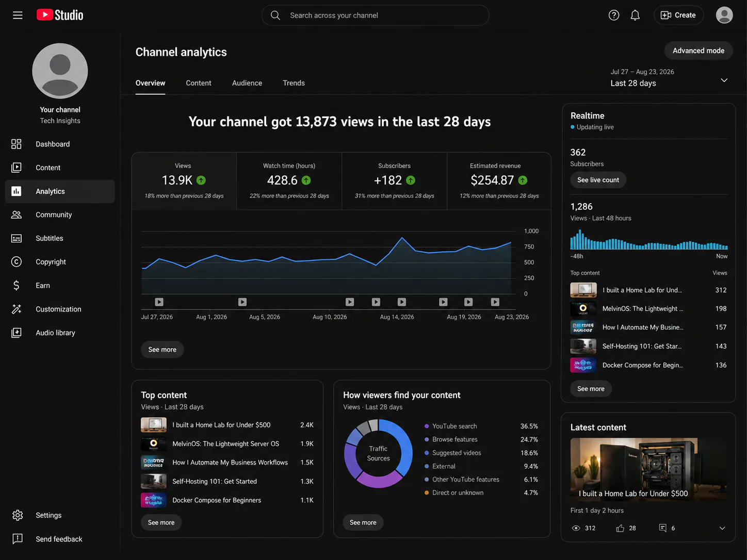The height and width of the screenshot is (560, 747).
Task: Click See more under the views chart
Action: pos(162,350)
